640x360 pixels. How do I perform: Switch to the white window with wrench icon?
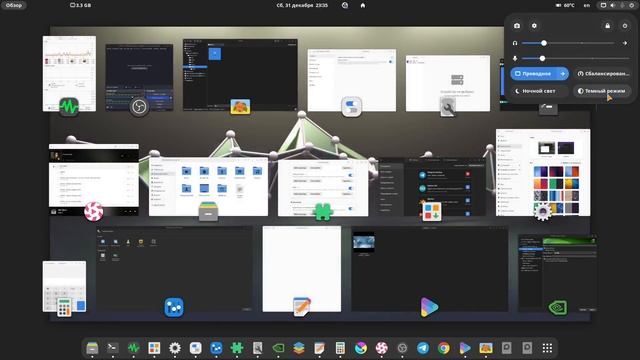[448, 83]
